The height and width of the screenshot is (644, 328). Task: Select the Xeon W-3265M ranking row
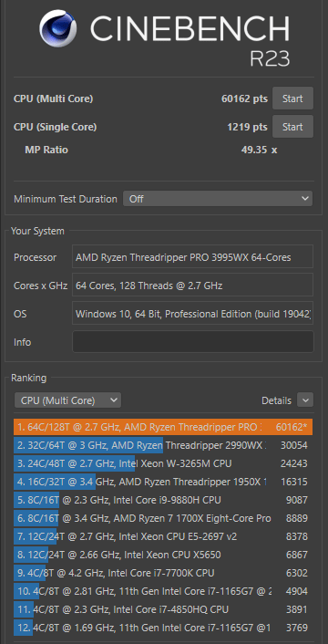click(163, 463)
